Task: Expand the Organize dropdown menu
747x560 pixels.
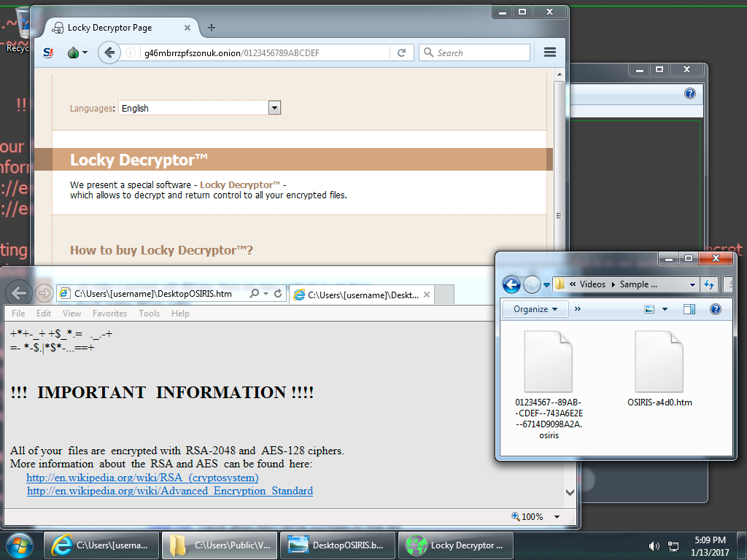Action: 535,309
